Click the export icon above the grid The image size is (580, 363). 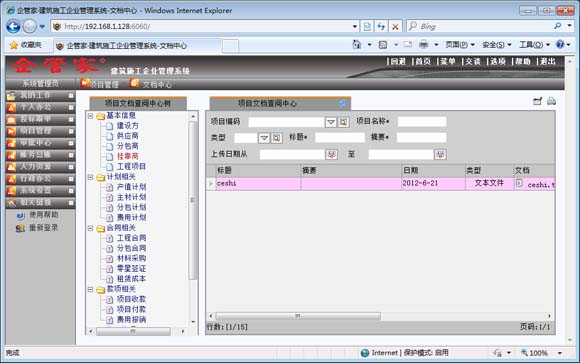(x=537, y=101)
